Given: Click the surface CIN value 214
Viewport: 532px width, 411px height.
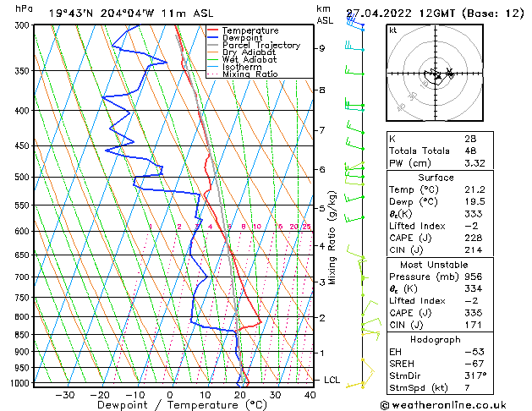Looking at the screenshot, I should coord(474,250).
